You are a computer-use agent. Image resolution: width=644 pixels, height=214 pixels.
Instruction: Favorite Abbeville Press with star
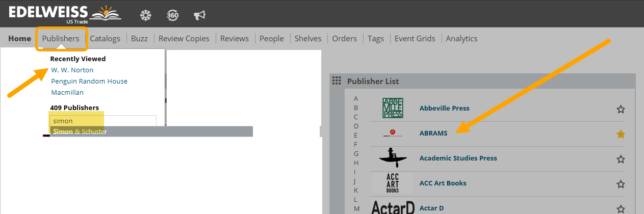tap(621, 109)
